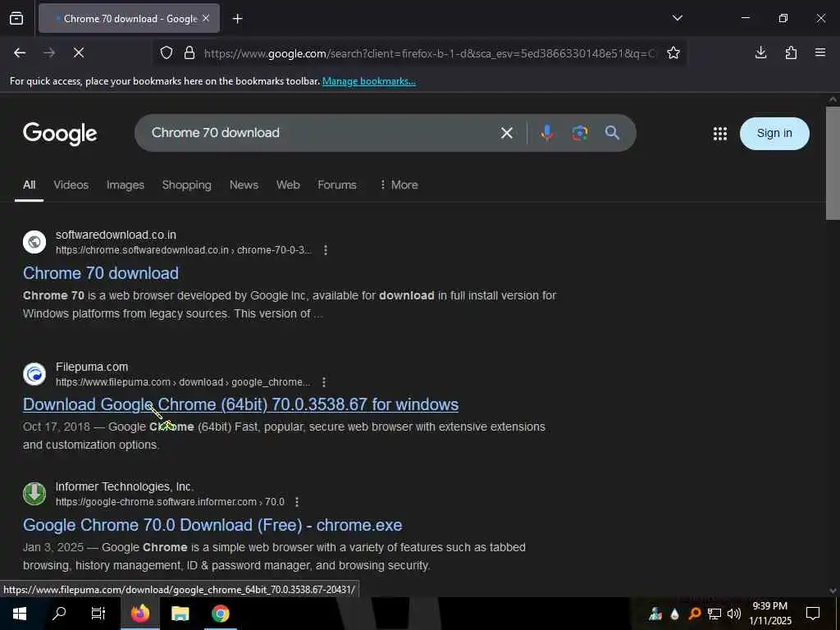Viewport: 840px width, 630px height.
Task: Click the Filepuma.com site name text
Action: [x=92, y=367]
